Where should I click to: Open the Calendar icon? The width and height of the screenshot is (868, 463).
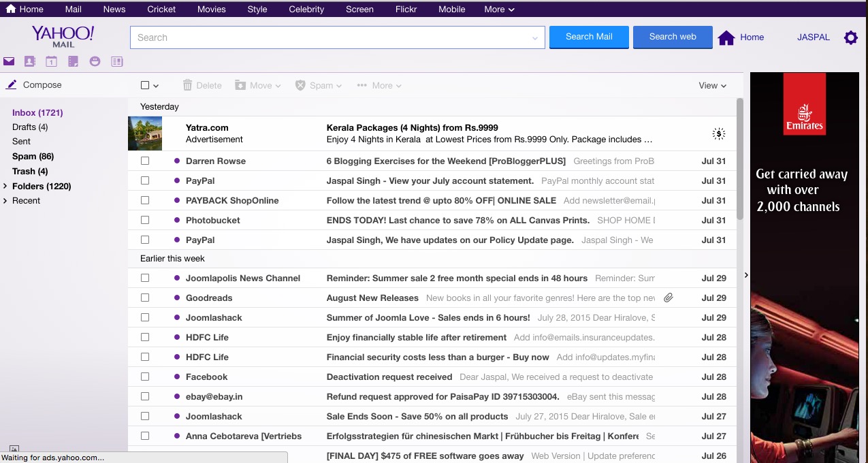coord(51,61)
